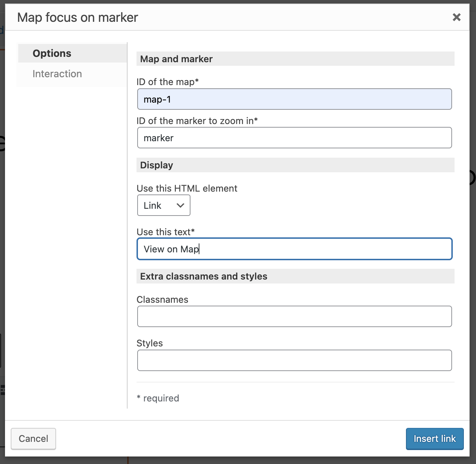Viewport: 476px width, 464px height.
Task: Click the View on Map text value
Action: pos(170,249)
